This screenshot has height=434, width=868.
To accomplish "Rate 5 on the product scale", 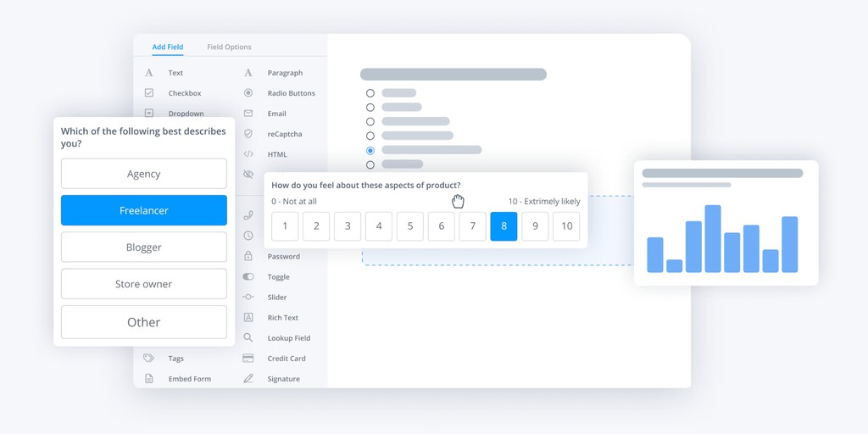I will coord(410,226).
